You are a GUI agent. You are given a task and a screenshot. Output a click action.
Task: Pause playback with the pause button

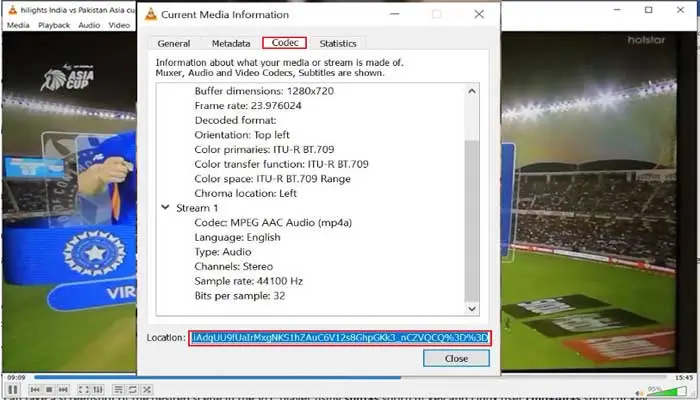click(13, 388)
